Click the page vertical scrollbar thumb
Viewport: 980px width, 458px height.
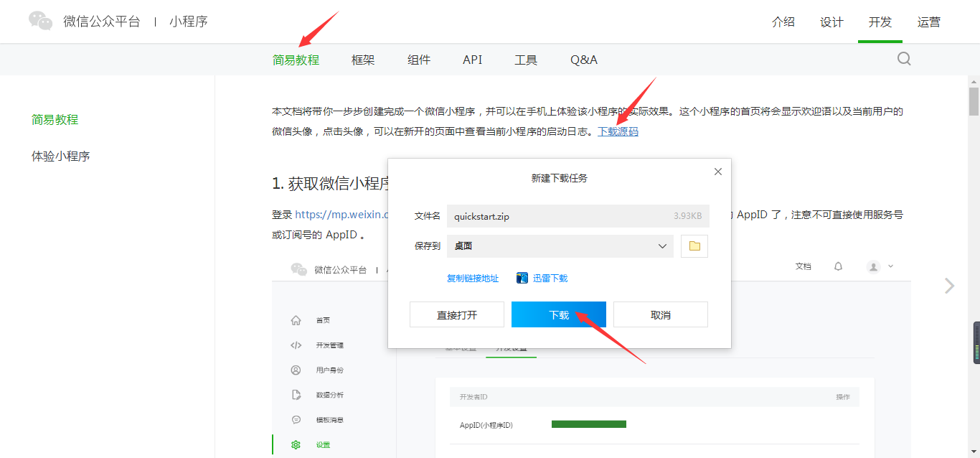point(974,101)
